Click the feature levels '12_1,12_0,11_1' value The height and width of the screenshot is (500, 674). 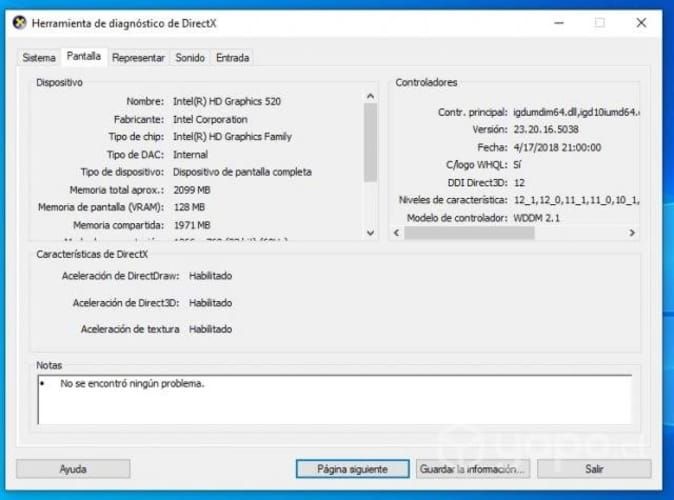coord(576,200)
